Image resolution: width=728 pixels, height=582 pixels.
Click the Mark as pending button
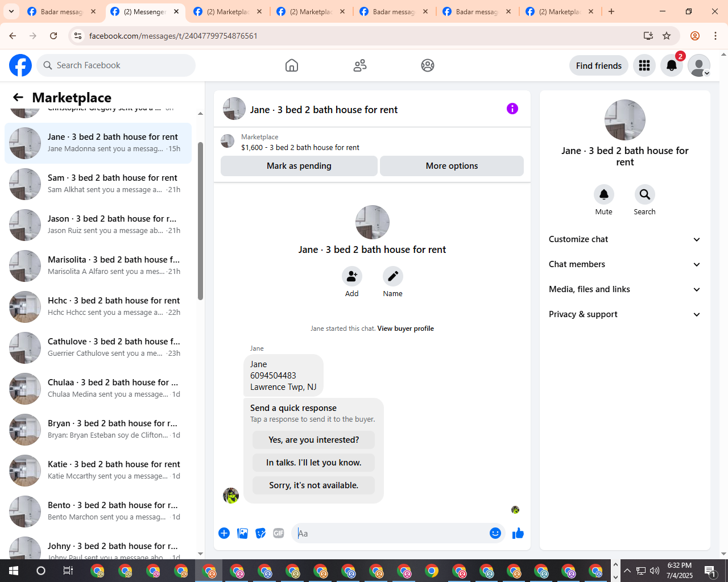click(299, 166)
